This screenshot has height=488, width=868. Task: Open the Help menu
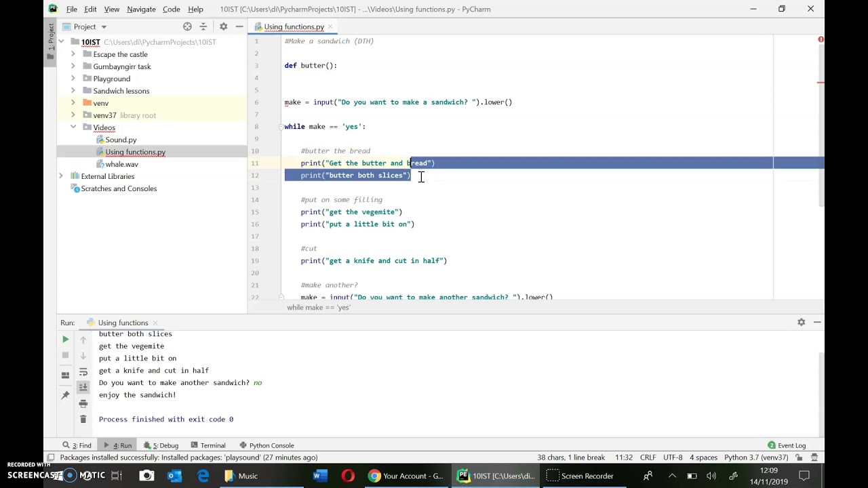(195, 9)
